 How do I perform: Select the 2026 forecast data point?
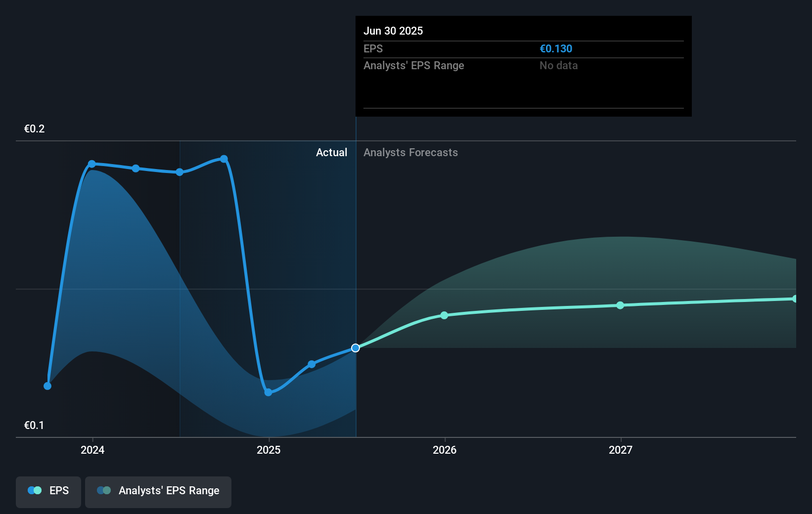[x=444, y=315]
